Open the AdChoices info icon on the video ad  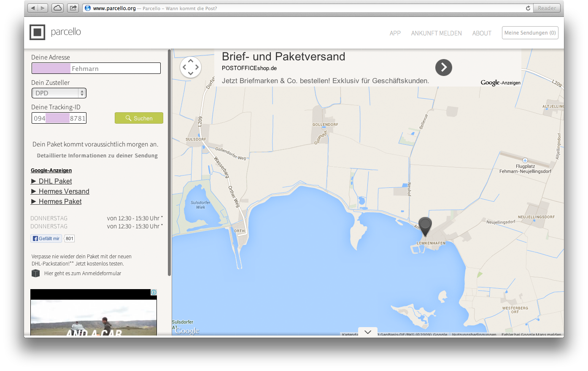click(154, 292)
